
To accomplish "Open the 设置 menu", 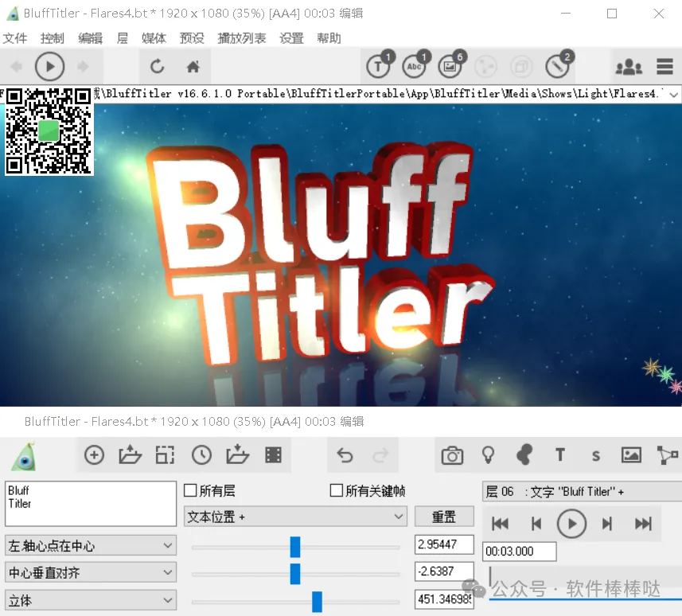I will point(291,38).
